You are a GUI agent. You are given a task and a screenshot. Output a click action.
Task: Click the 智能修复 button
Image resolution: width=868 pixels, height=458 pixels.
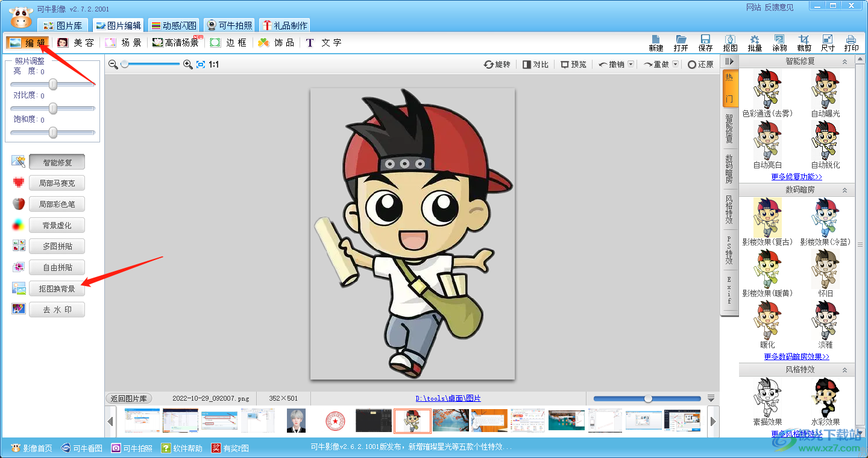[x=57, y=162]
